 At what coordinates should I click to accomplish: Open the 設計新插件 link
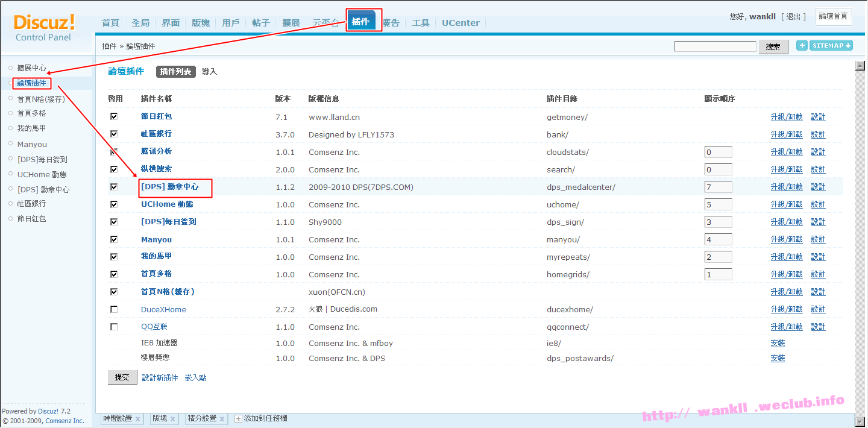pos(160,378)
